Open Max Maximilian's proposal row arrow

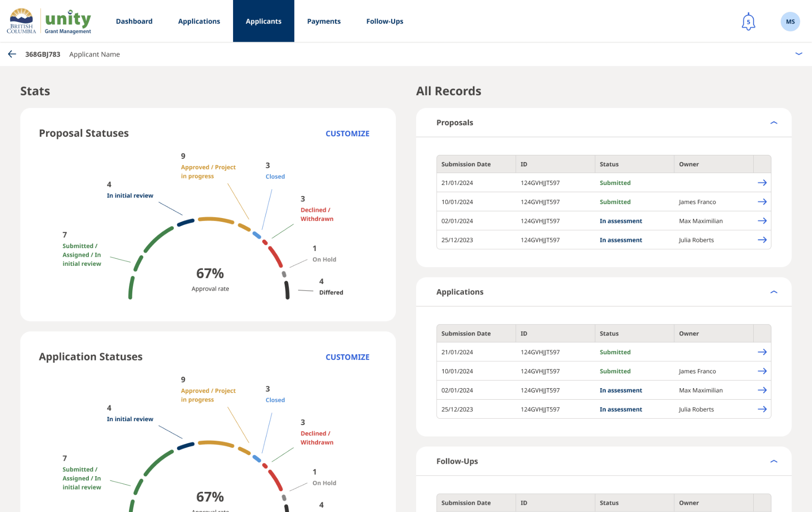pos(762,221)
